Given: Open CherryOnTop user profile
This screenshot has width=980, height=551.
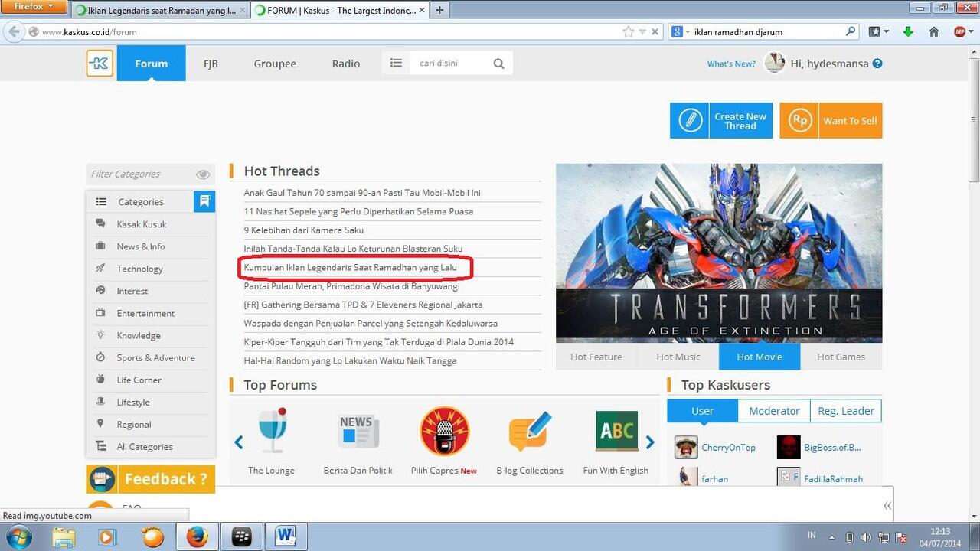Looking at the screenshot, I should (x=728, y=448).
